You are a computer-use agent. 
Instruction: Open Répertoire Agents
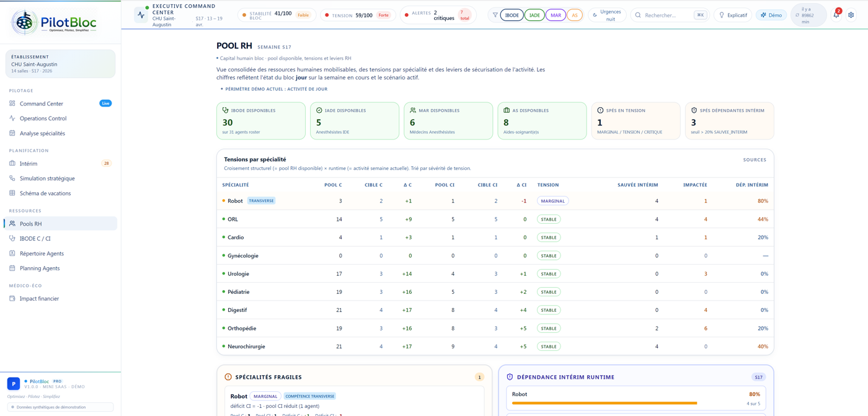coord(60,254)
